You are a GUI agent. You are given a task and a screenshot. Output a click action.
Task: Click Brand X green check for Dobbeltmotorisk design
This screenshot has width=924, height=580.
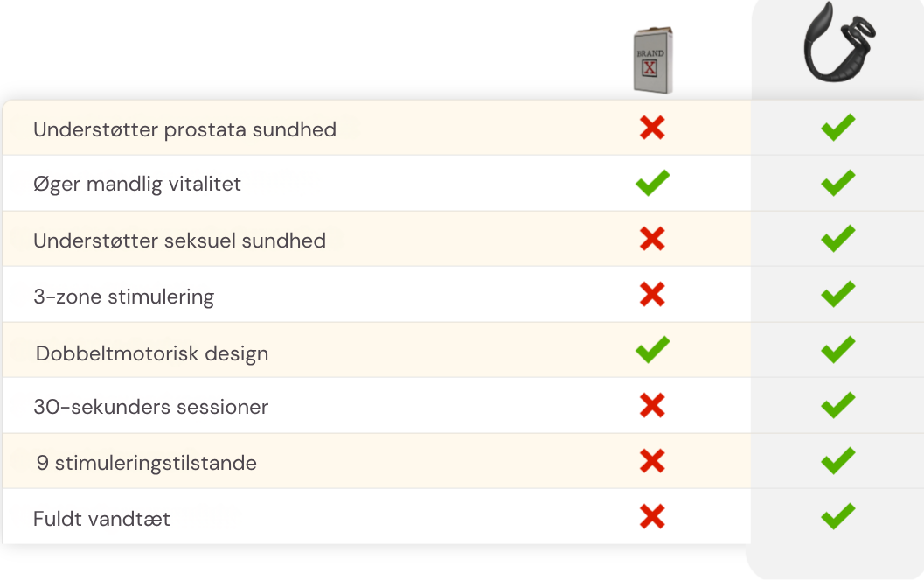tap(652, 350)
